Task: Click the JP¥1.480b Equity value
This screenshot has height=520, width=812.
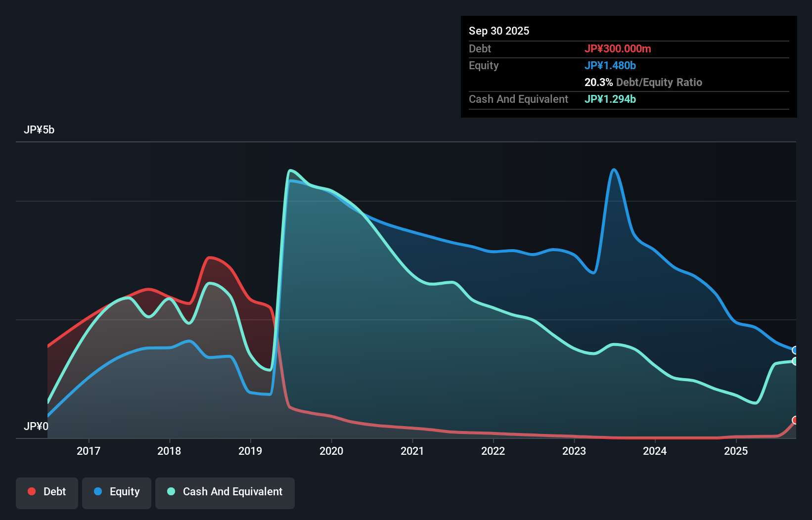Action: coord(610,65)
